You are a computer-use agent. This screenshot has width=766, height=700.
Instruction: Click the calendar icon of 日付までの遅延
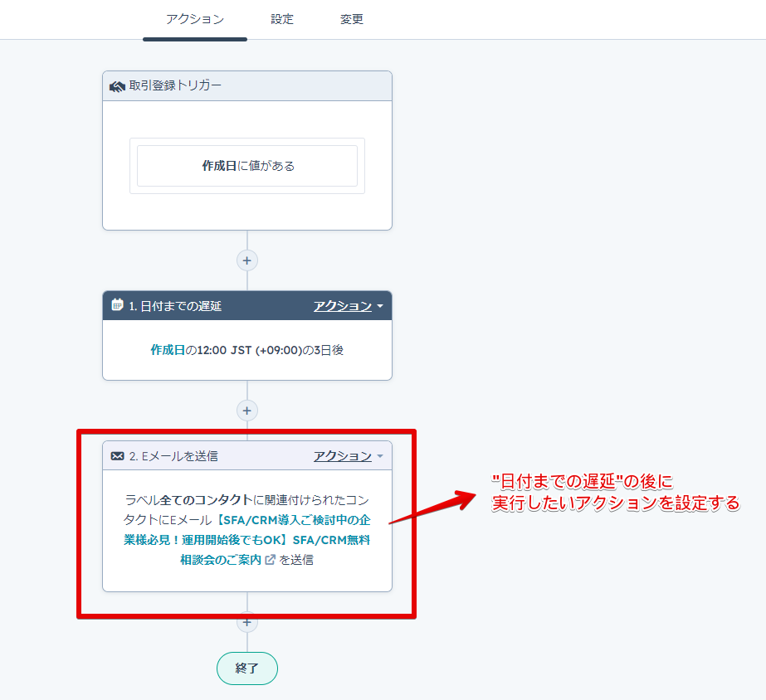117,305
